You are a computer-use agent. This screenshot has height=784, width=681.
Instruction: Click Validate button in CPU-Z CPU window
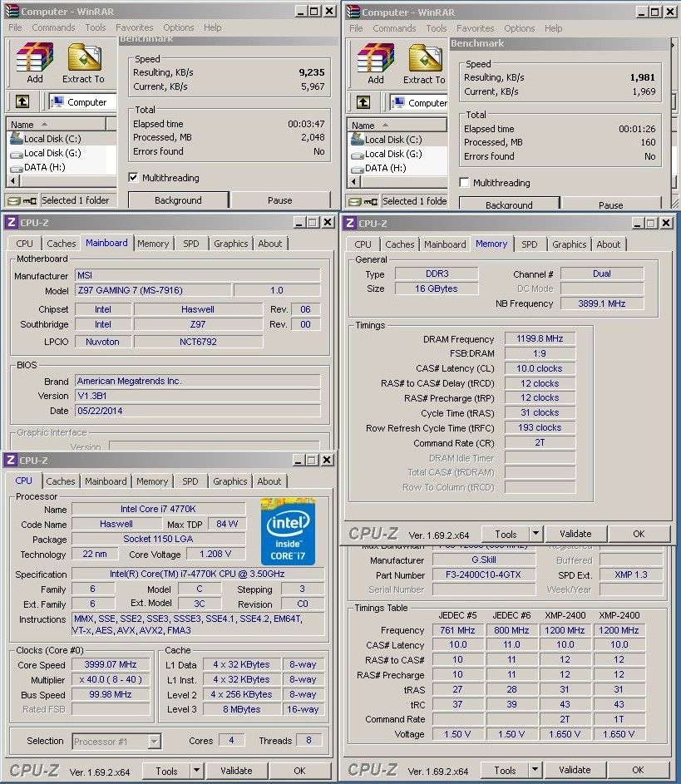[x=236, y=771]
